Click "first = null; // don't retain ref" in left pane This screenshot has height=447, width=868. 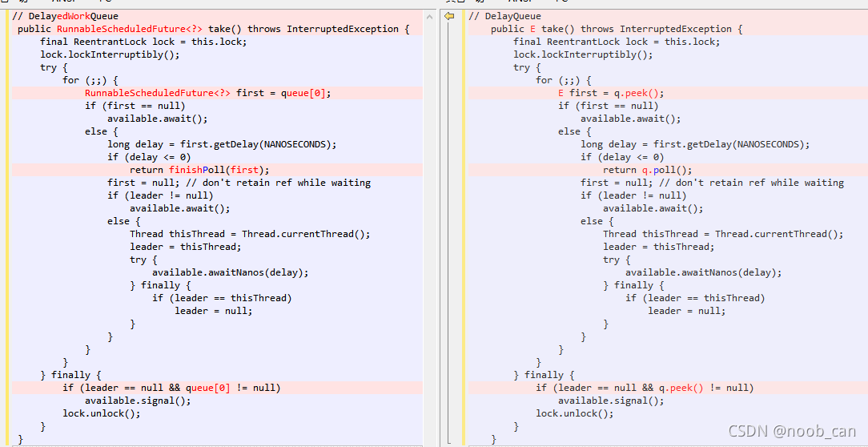(x=239, y=183)
